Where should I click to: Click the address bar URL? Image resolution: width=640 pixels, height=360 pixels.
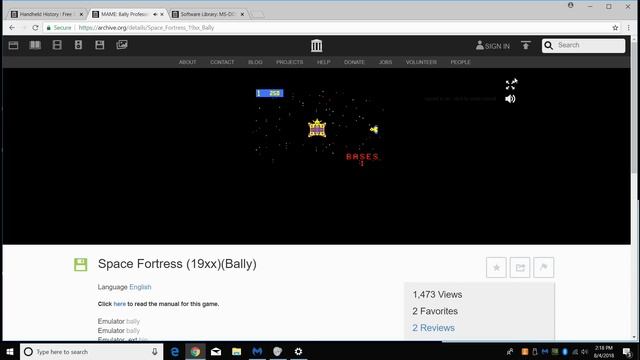(x=146, y=28)
